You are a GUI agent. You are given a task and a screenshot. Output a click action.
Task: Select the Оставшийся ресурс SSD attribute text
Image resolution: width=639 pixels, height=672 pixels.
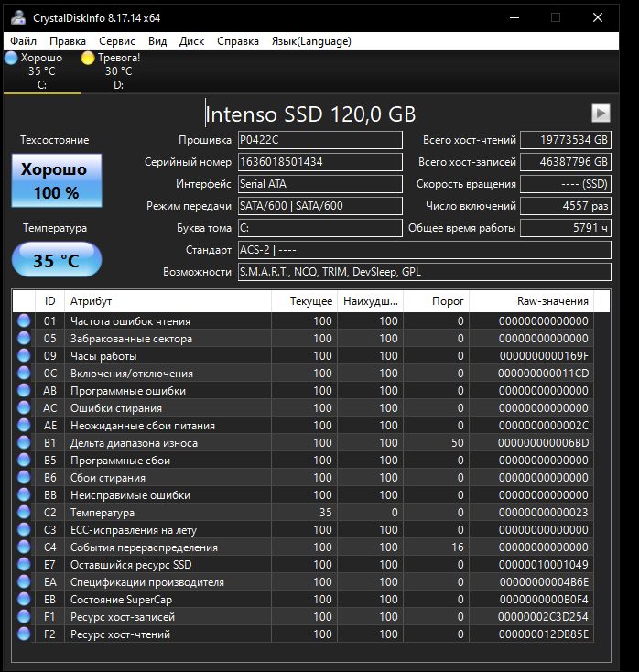point(131,565)
